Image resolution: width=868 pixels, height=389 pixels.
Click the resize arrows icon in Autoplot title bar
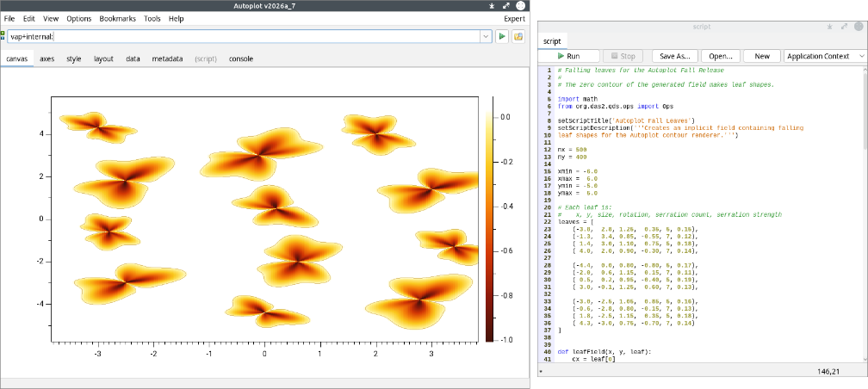tap(506, 5)
